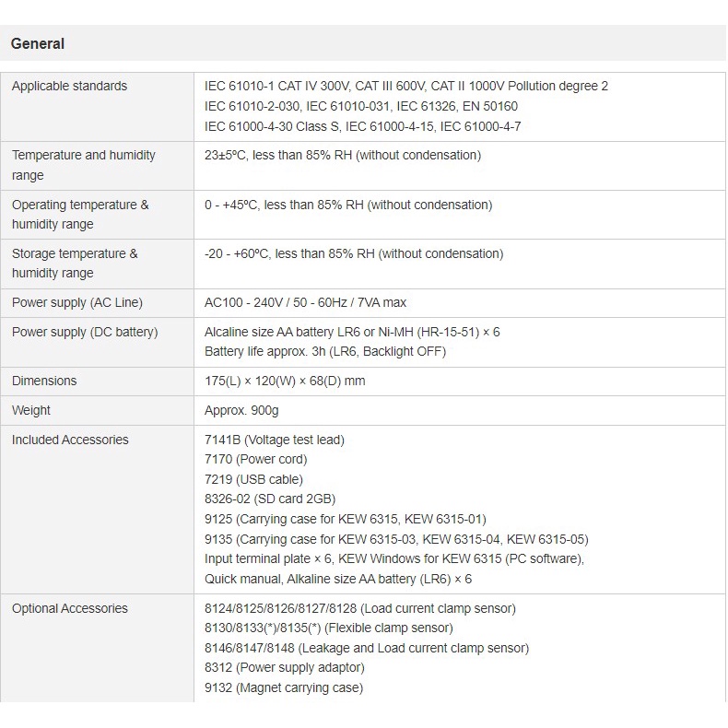Click the AC100 - 240V power value
This screenshot has width=728, height=728.
click(x=305, y=302)
